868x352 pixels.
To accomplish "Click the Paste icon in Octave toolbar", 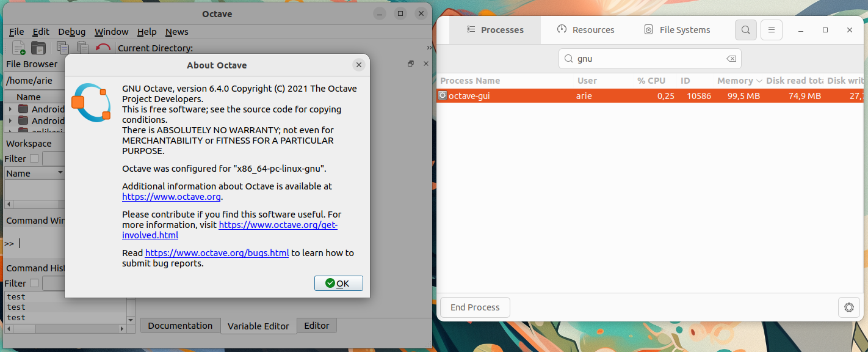I will coord(82,48).
